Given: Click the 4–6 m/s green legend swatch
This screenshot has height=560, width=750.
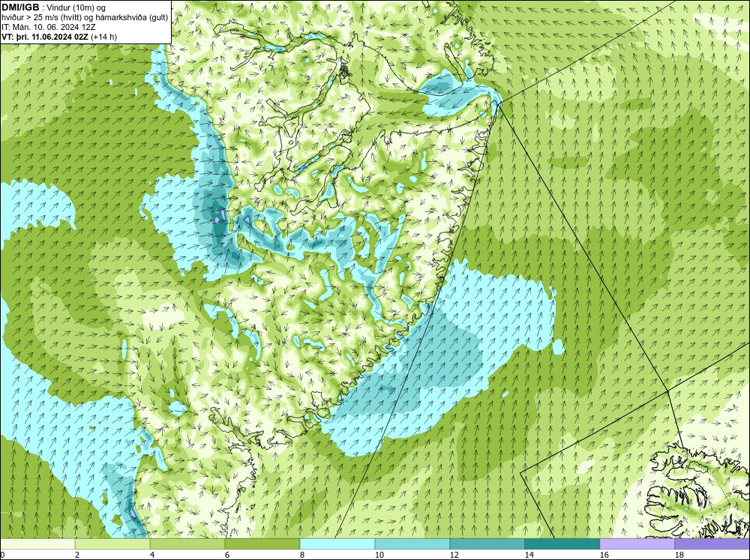Looking at the screenshot, I should (187, 544).
